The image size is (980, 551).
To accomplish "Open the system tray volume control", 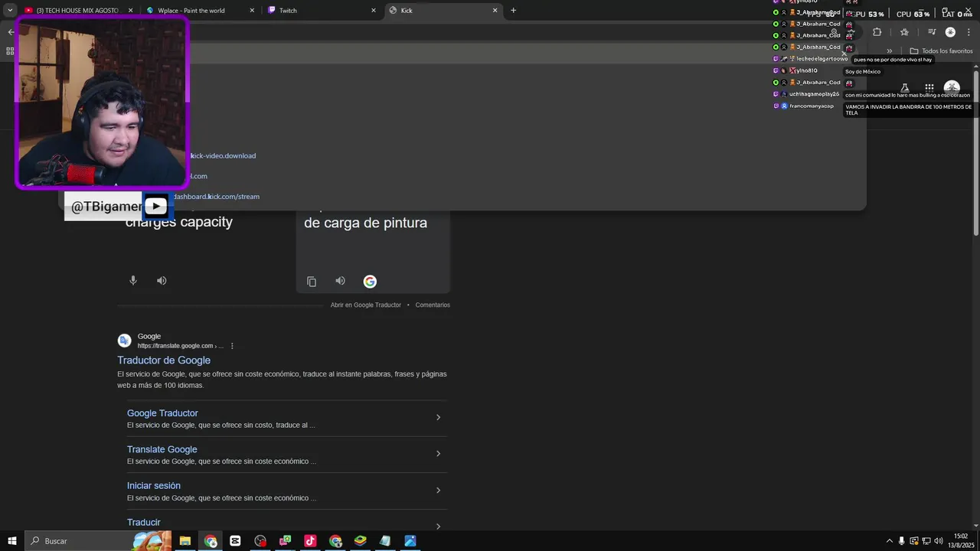I will 939,541.
